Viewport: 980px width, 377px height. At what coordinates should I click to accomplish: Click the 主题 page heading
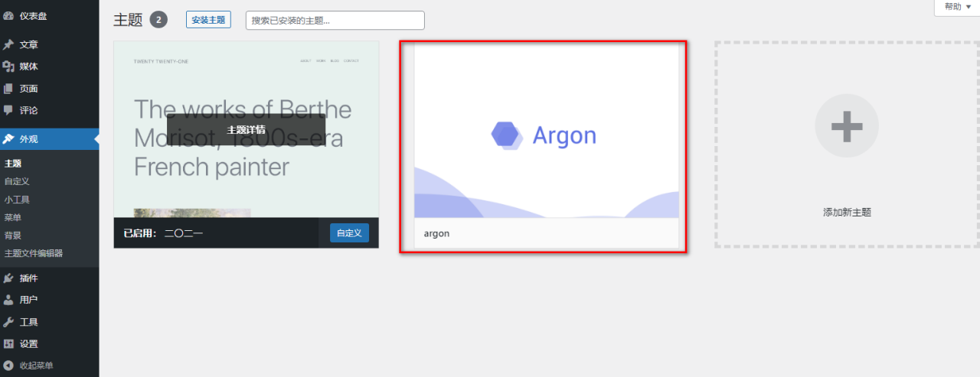pyautogui.click(x=128, y=20)
